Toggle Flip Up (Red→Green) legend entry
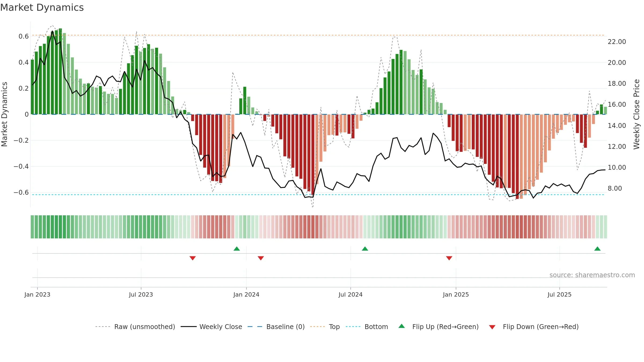Image resolution: width=644 pixels, height=362 pixels. [x=438, y=327]
